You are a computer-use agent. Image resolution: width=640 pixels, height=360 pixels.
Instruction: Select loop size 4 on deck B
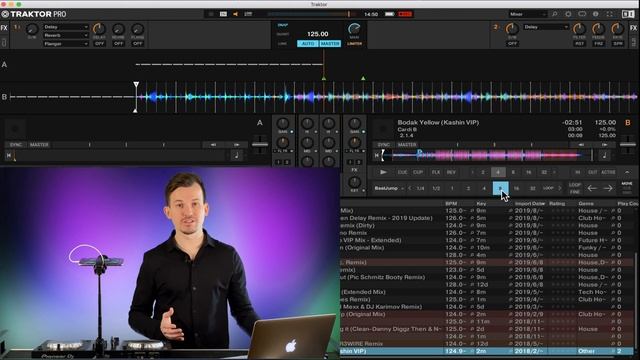498,172
